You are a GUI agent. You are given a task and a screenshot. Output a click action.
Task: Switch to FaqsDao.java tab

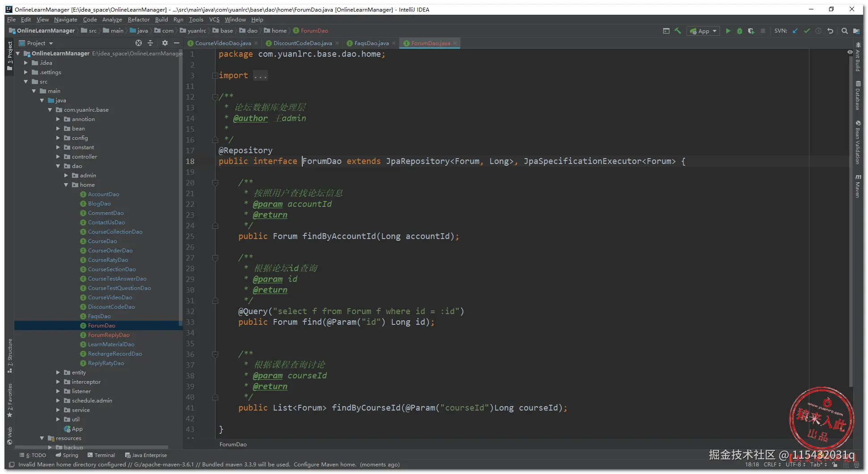[371, 43]
